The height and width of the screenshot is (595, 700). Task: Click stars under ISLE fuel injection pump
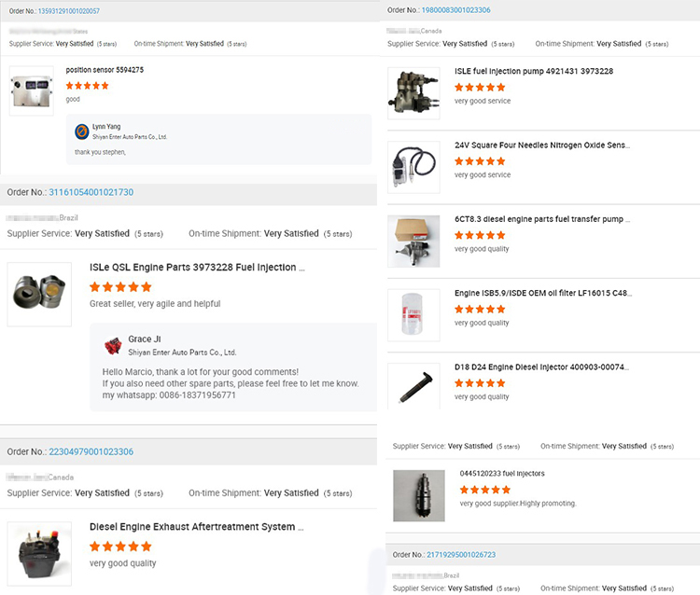click(x=480, y=87)
